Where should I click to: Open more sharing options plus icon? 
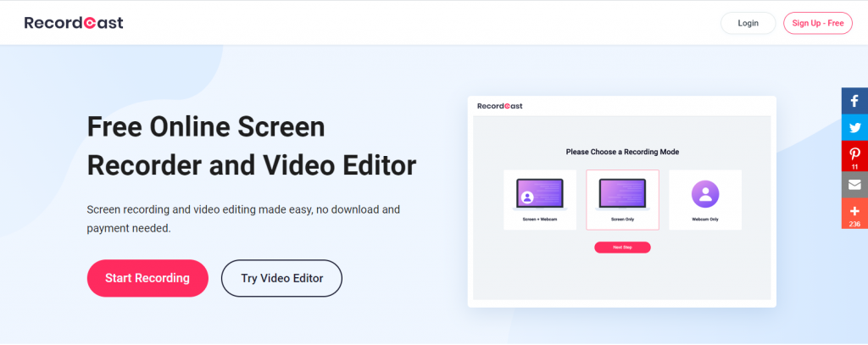coord(854,214)
